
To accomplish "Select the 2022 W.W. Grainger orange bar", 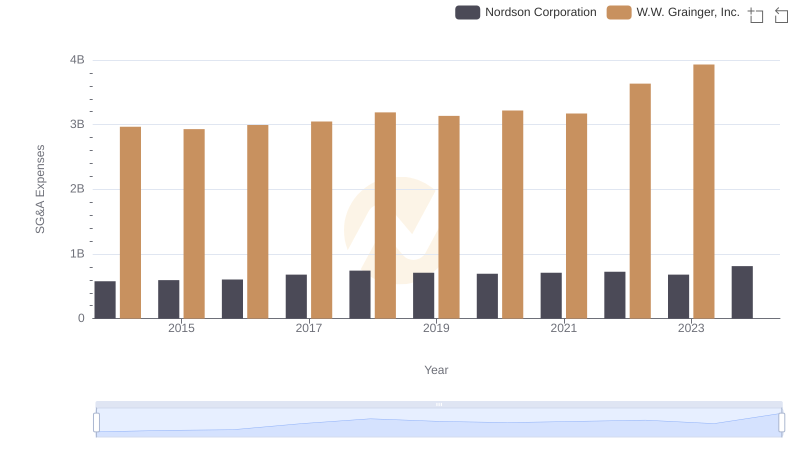I will (x=640, y=201).
